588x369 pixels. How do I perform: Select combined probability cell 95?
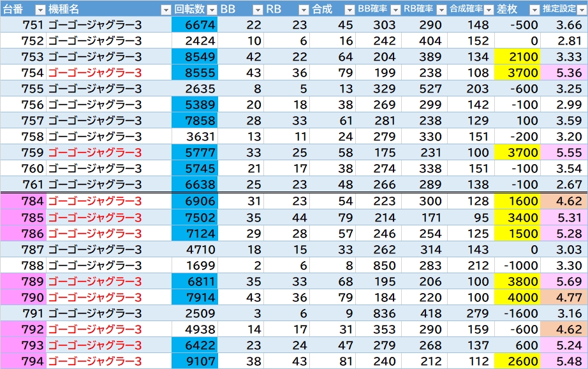click(x=471, y=217)
